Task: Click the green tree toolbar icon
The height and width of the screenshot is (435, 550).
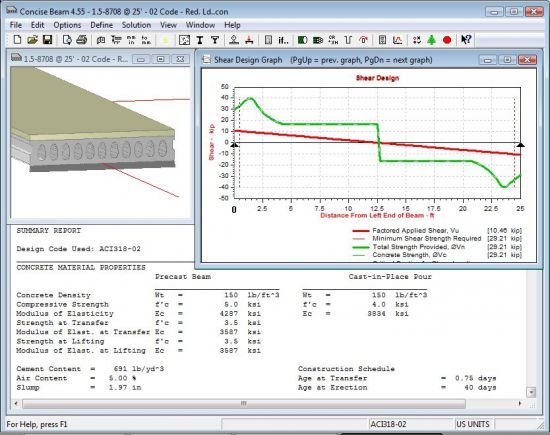Action: point(432,40)
